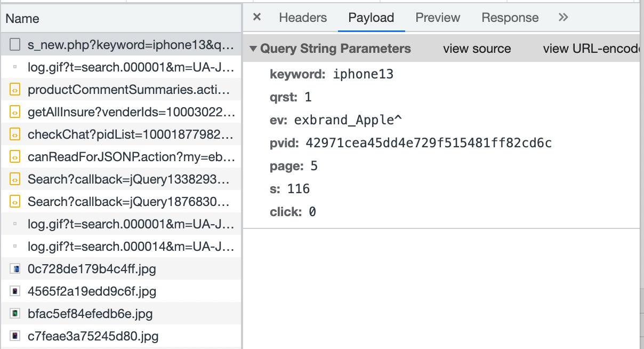
Task: Click the keyword value iphone13
Action: click(x=363, y=74)
